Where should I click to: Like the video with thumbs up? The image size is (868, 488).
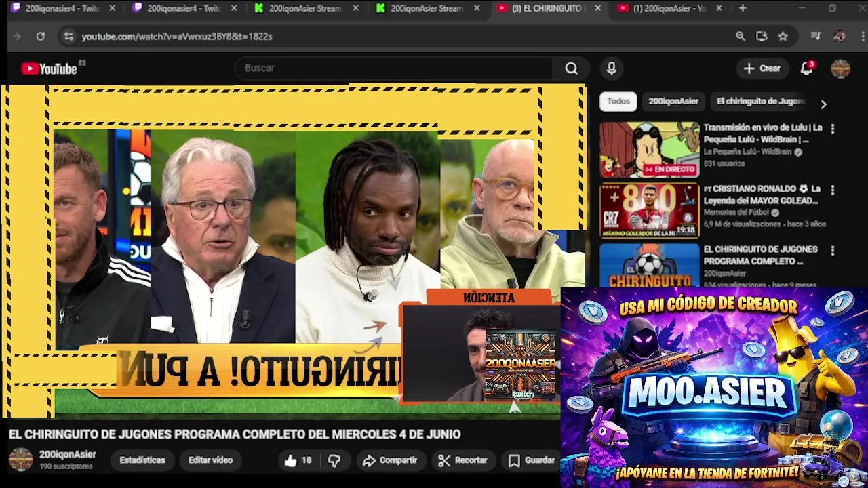(x=298, y=460)
